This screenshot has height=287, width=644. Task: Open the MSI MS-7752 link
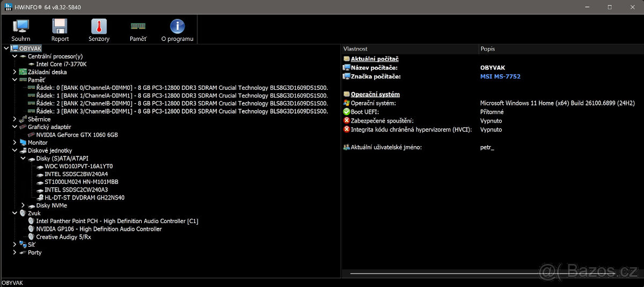(500, 76)
